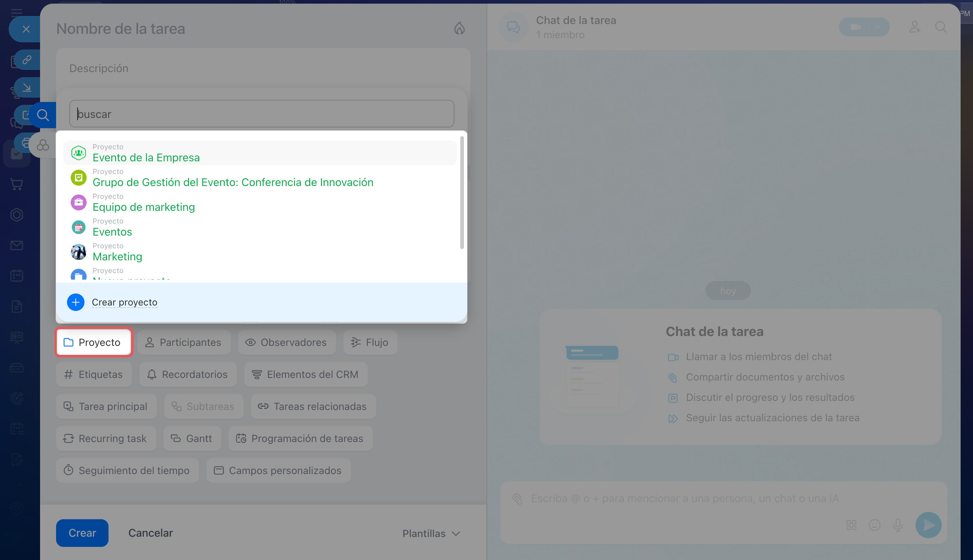Attach a file with the paperclip icon
Viewport: 973px width, 560px height.
pyautogui.click(x=518, y=499)
